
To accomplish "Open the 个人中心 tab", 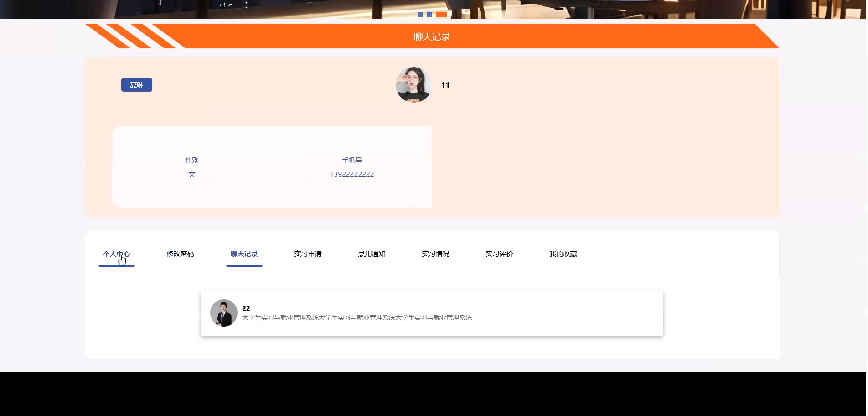I will point(117,254).
